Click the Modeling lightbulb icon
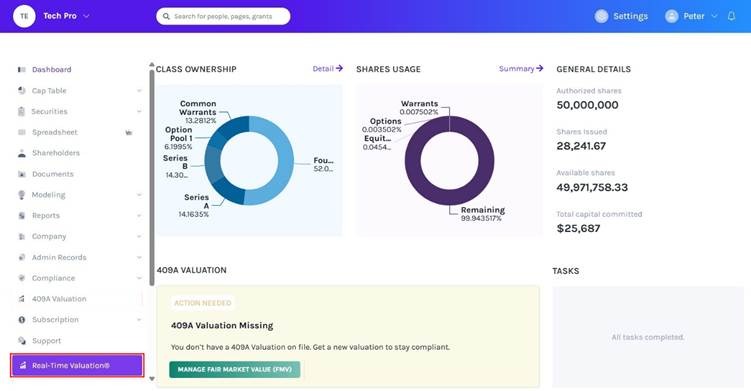The image size is (751, 391). (x=22, y=195)
